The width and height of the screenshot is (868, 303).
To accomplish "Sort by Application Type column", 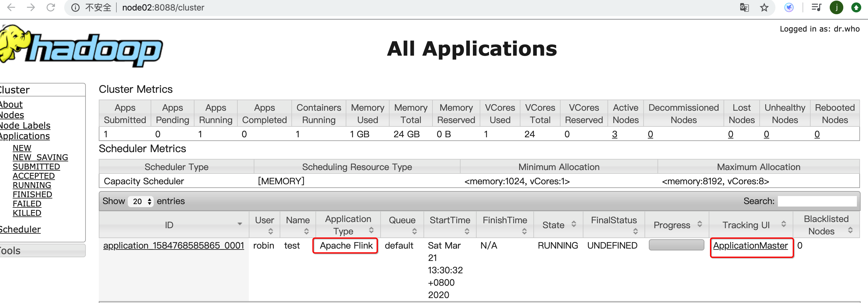I will pyautogui.click(x=348, y=225).
